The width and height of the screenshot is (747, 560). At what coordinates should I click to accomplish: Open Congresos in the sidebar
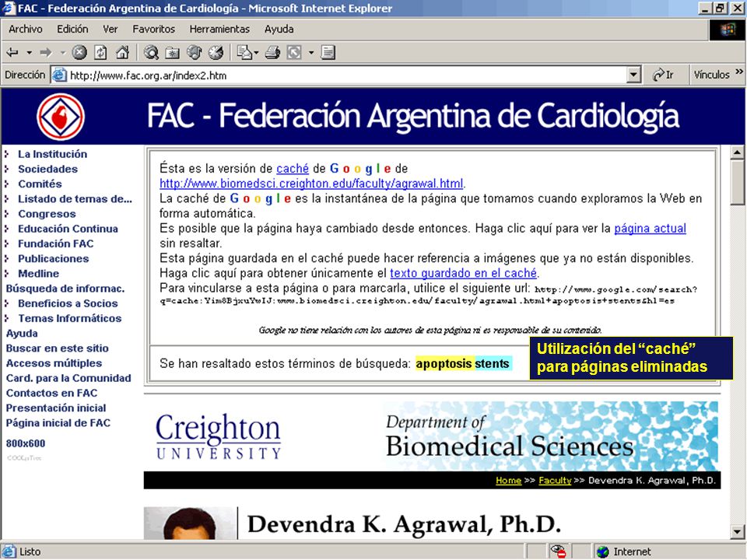(x=47, y=214)
